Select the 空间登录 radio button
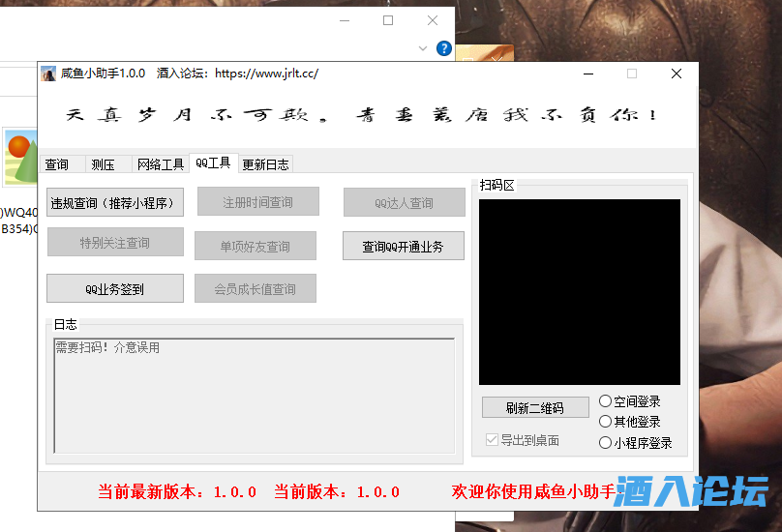 (x=606, y=400)
